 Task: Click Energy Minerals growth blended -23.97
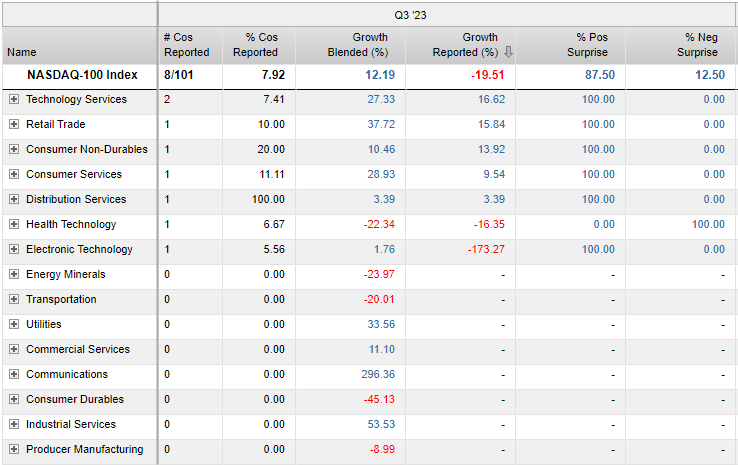[379, 274]
